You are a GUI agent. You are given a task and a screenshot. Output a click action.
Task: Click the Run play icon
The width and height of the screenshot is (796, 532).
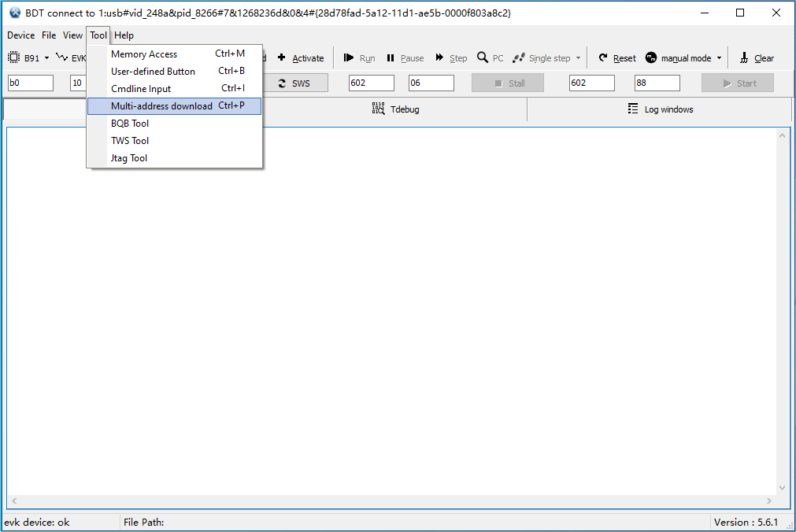[348, 57]
